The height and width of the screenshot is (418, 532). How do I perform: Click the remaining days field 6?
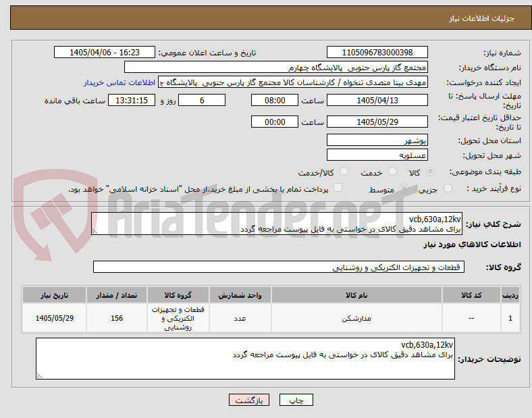[202, 101]
